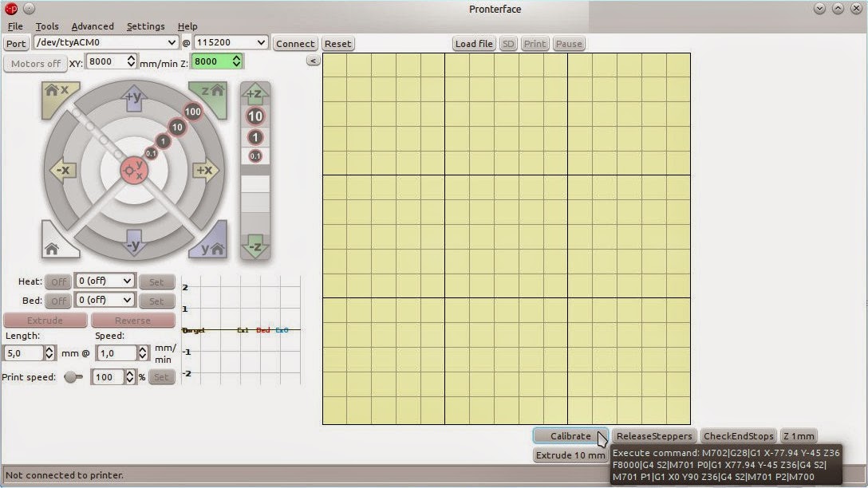The height and width of the screenshot is (488, 868).
Task: Jog -Y arrow on the control wheel
Action: [x=133, y=243]
